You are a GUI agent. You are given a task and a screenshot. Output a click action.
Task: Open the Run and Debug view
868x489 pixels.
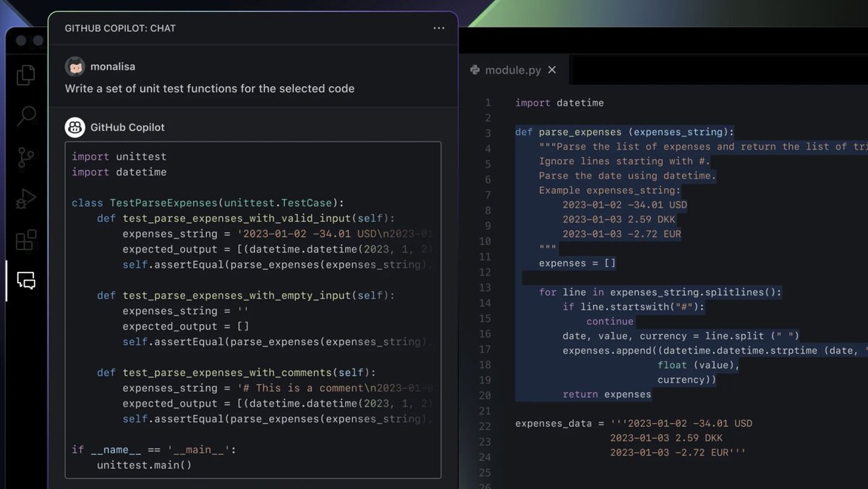(26, 199)
